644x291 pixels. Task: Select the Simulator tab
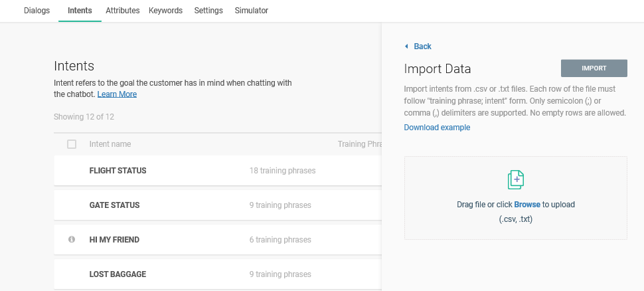[x=252, y=11]
